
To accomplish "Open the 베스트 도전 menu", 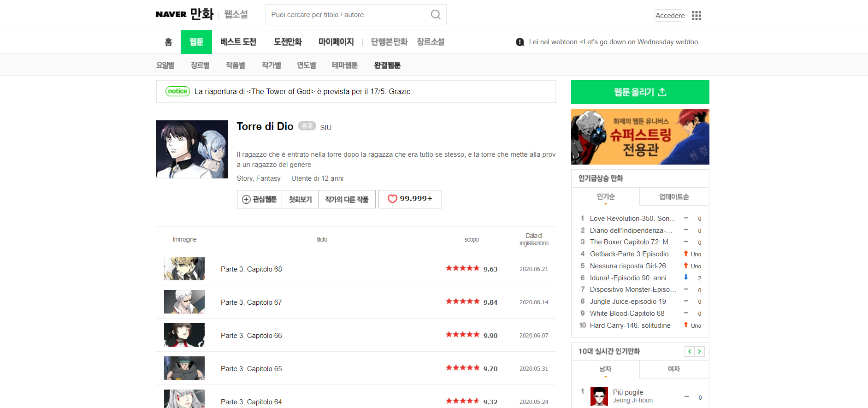I will point(238,42).
